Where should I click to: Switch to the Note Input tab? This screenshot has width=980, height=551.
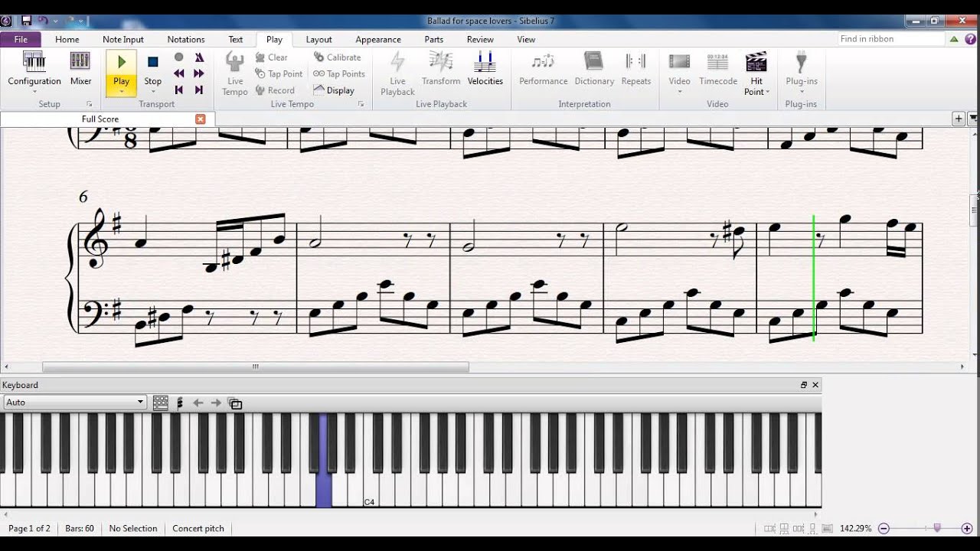pyautogui.click(x=123, y=39)
